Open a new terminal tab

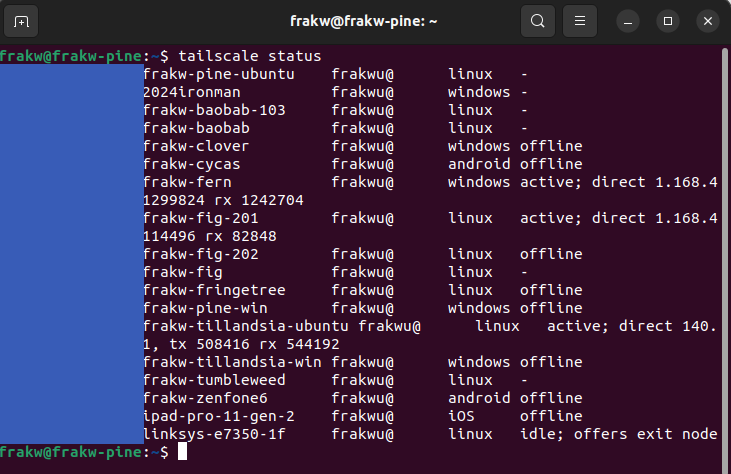point(21,21)
